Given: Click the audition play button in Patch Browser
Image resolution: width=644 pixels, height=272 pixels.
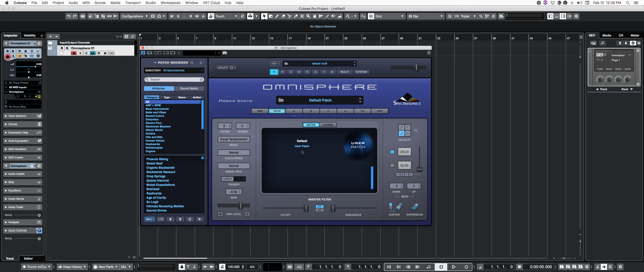Looking at the screenshot, I should click(x=200, y=219).
